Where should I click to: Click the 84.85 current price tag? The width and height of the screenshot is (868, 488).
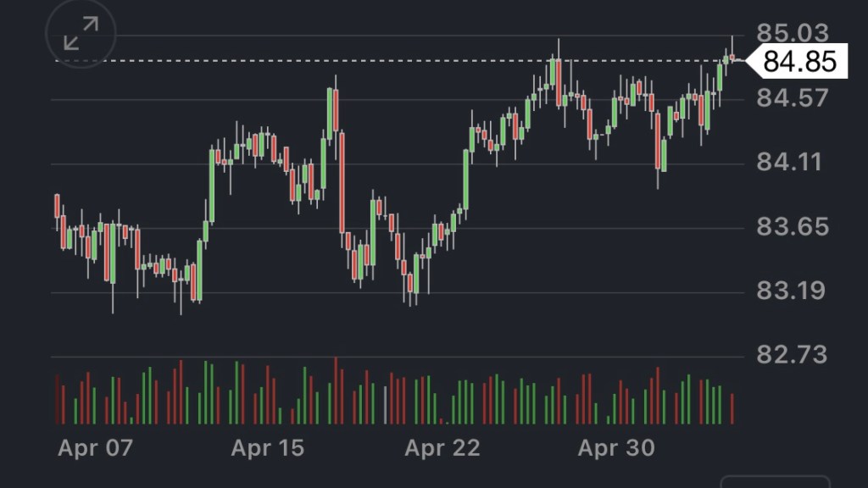point(798,61)
